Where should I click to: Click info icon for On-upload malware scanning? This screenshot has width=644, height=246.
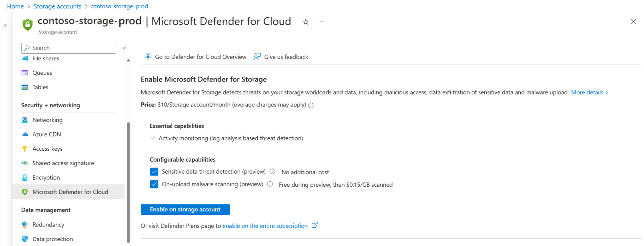point(270,184)
